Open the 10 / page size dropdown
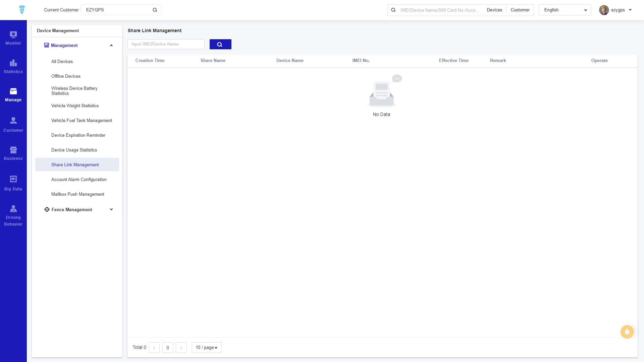Image resolution: width=644 pixels, height=362 pixels. click(206, 348)
